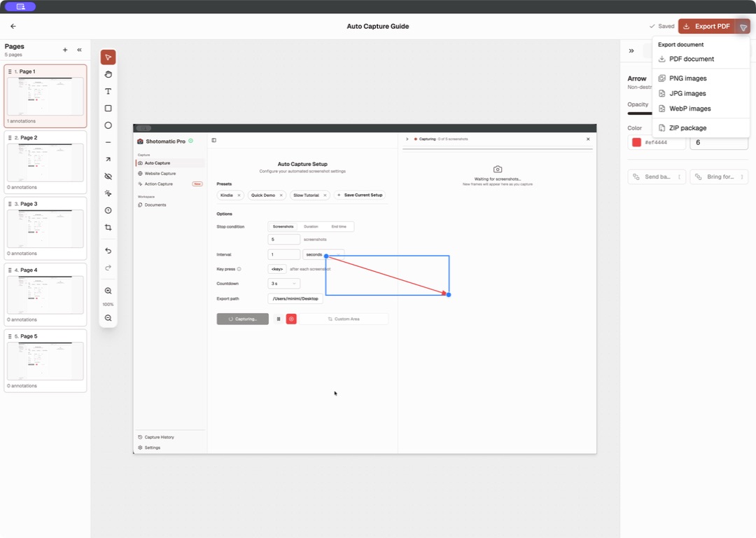
Task: Activate the hand pan tool
Action: click(108, 74)
